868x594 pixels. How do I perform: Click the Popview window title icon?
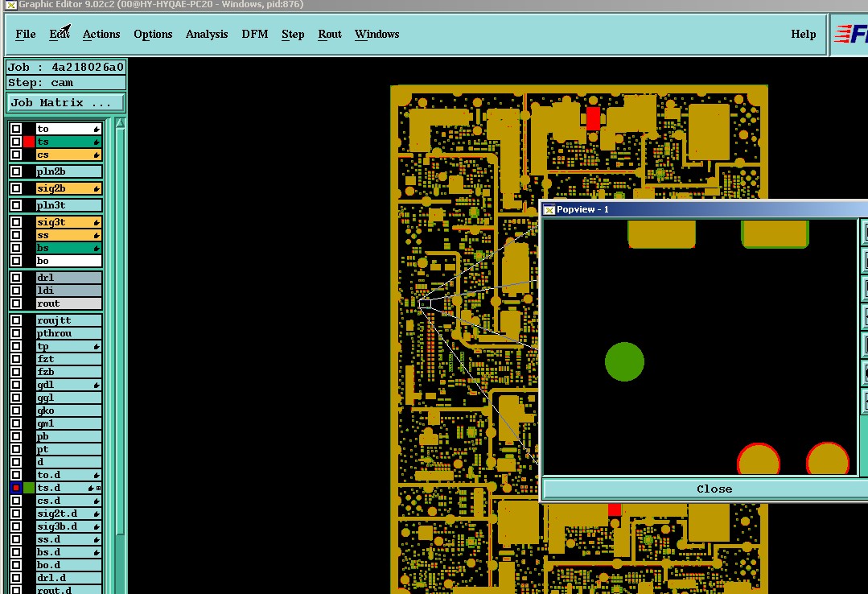pos(549,209)
